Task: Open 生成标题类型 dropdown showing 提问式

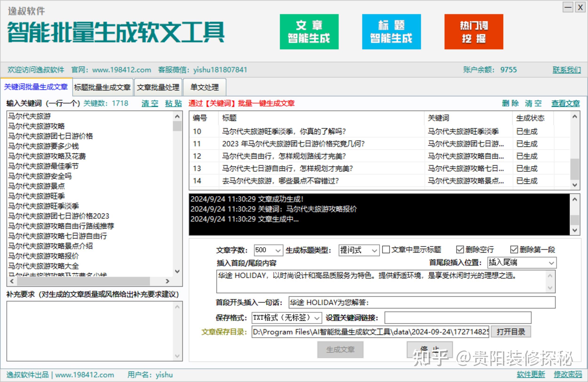Action: (x=359, y=250)
